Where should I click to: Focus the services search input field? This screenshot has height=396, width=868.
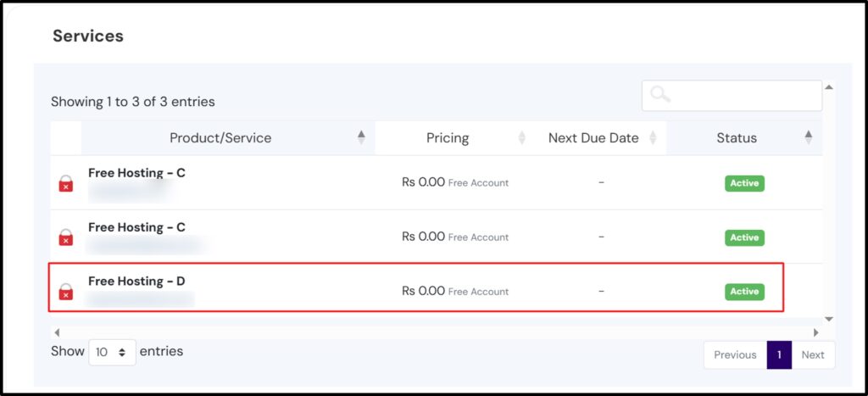732,95
